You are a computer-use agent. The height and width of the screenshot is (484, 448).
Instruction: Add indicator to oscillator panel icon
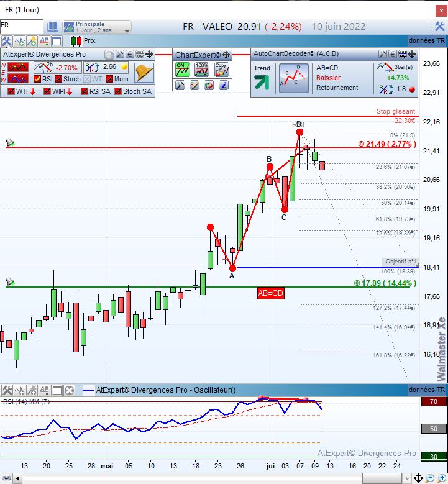coord(19,390)
